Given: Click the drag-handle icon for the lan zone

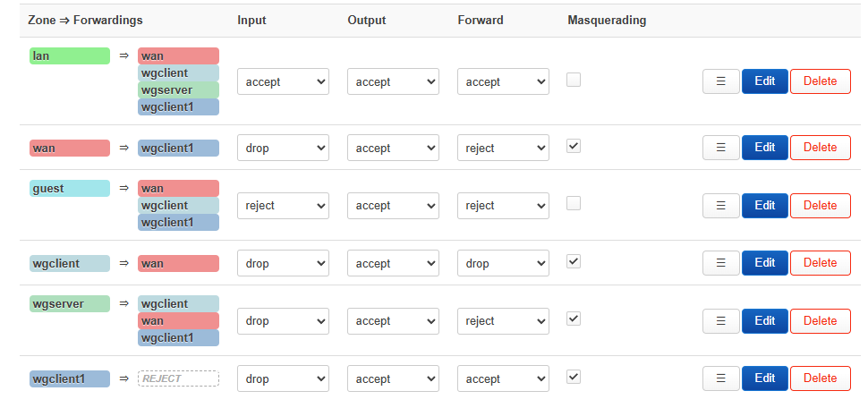Looking at the screenshot, I should click(x=720, y=81).
